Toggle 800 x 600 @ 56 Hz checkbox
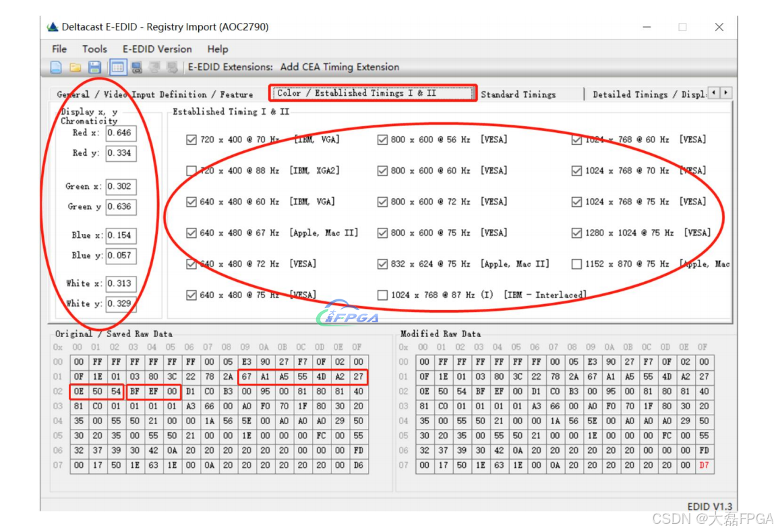 click(x=382, y=140)
